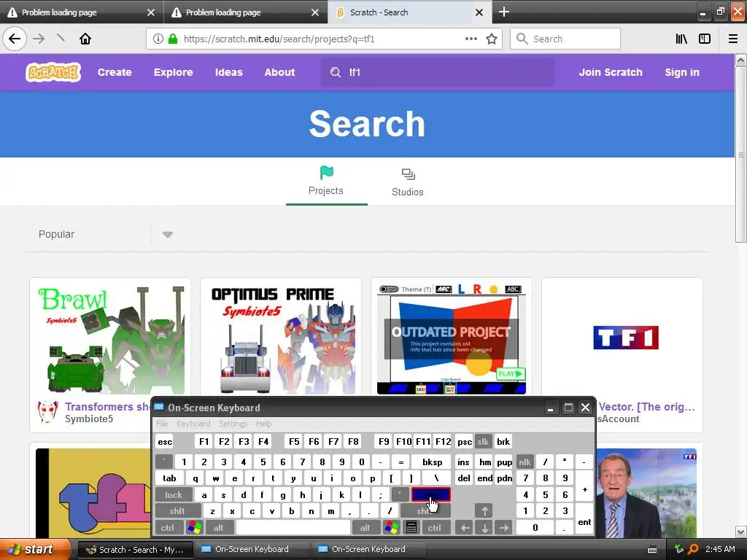Click the down arrow key on keyboard
747x560 pixels.
484,527
